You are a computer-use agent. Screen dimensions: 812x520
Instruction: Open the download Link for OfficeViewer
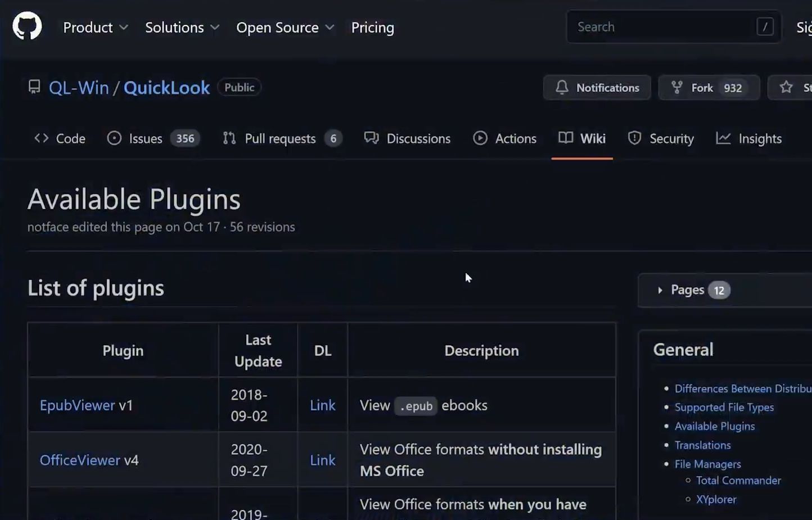(x=323, y=460)
